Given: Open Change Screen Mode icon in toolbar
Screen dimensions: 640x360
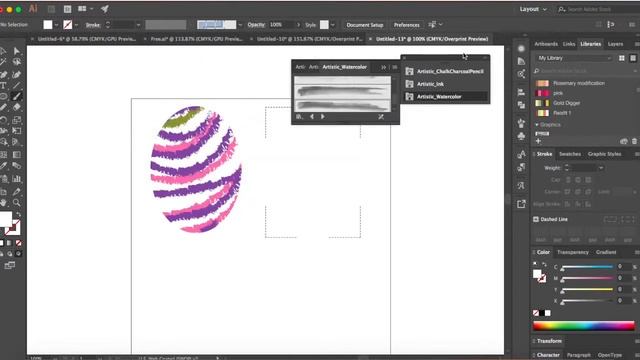Looking at the screenshot, I should (x=9, y=265).
